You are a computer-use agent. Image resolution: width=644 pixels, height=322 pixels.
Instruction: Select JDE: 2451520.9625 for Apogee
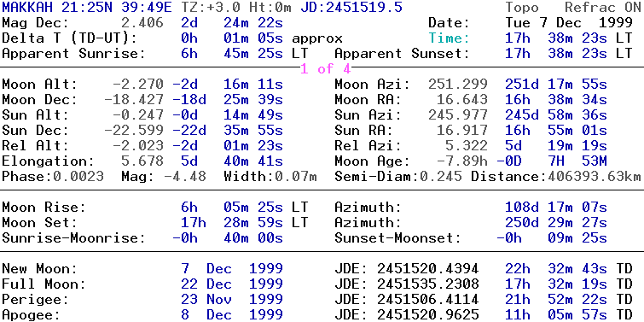407,314
